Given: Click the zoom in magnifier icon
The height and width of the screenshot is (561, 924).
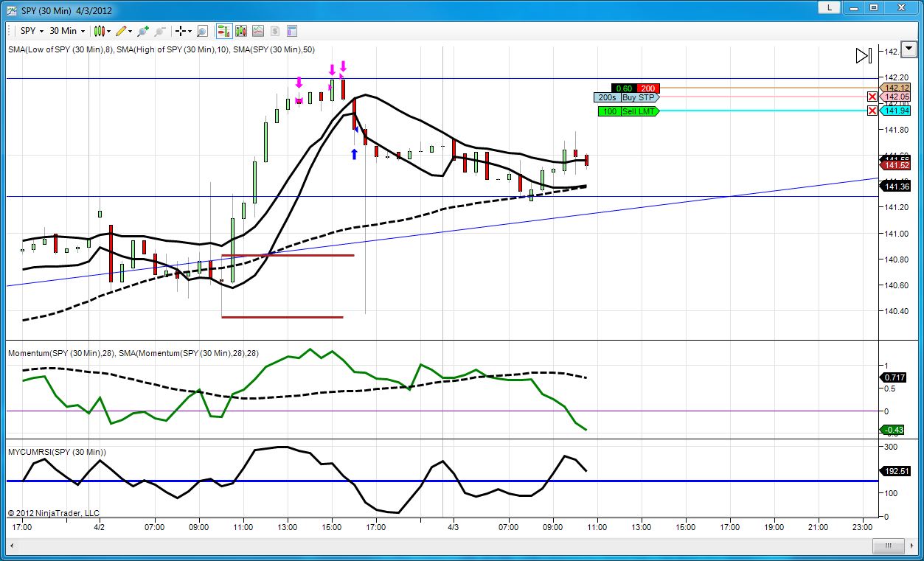Looking at the screenshot, I should point(143,31).
